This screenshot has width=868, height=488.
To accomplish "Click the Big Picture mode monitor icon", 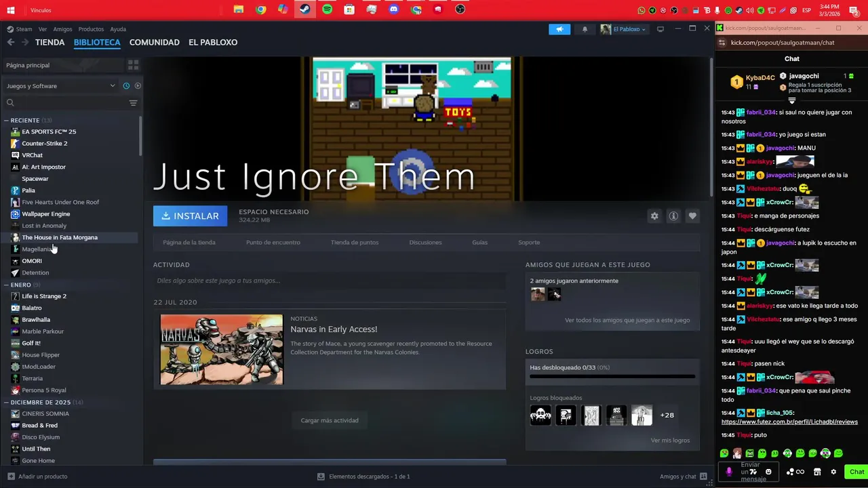I will 660,29.
